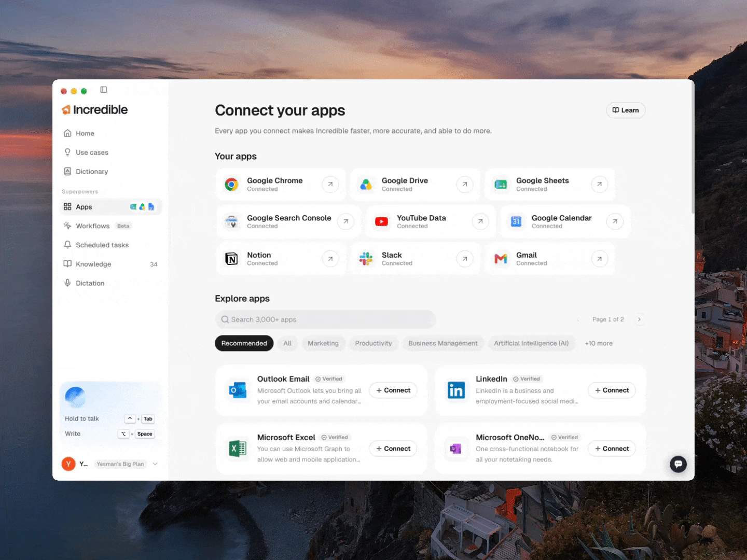This screenshot has height=560, width=747.
Task: Open the Knowledge section
Action: point(111,264)
